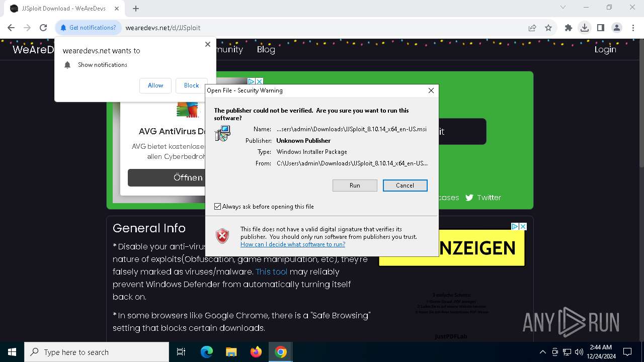
Task: Uncheck Always ask before opening this file
Action: [217, 207]
